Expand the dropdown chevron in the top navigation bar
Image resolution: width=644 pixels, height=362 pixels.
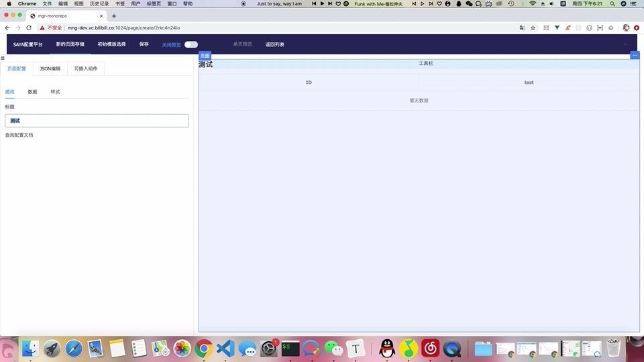coord(625,44)
